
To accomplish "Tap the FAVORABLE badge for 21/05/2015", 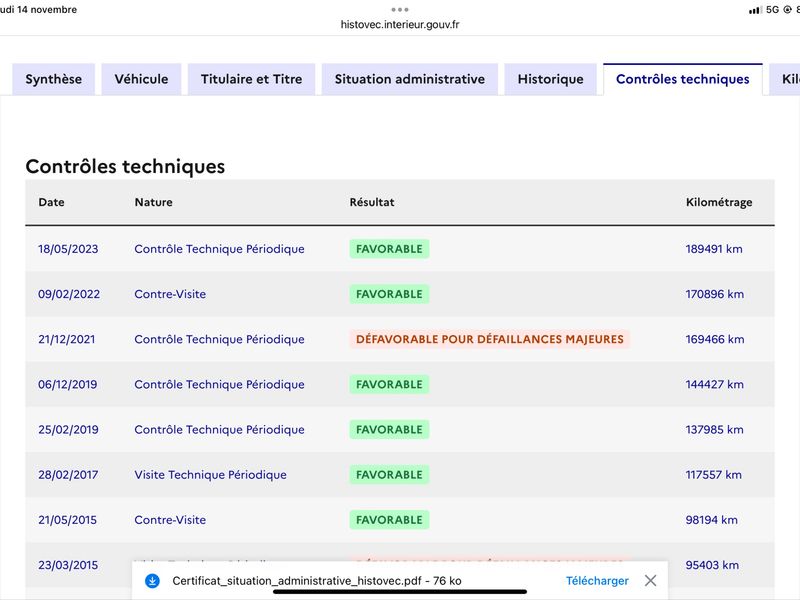I will 389,520.
